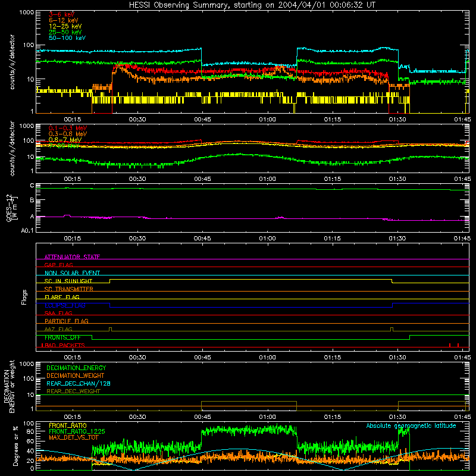Select the ATTENUATOR_STATE flag label
Image resolution: width=476 pixels, height=476 pixels.
[x=72, y=257]
